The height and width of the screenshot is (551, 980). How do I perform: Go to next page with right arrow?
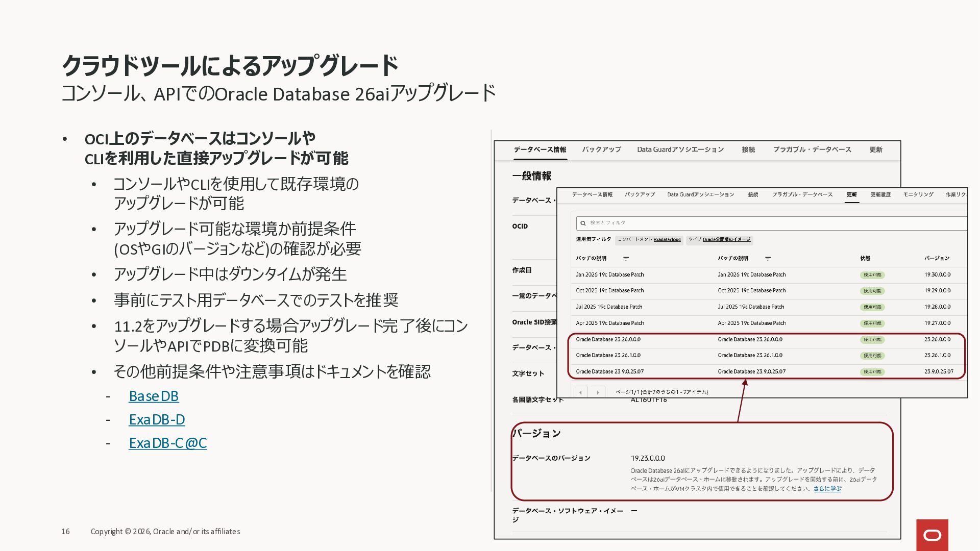point(598,392)
